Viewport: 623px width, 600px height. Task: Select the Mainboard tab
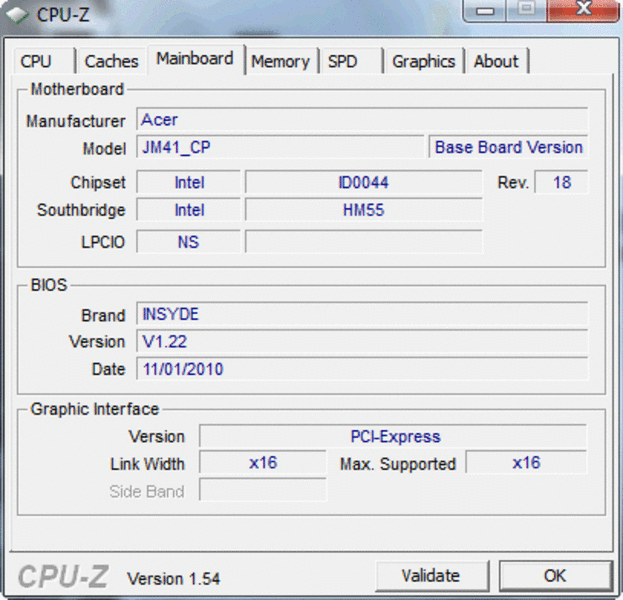pos(196,59)
